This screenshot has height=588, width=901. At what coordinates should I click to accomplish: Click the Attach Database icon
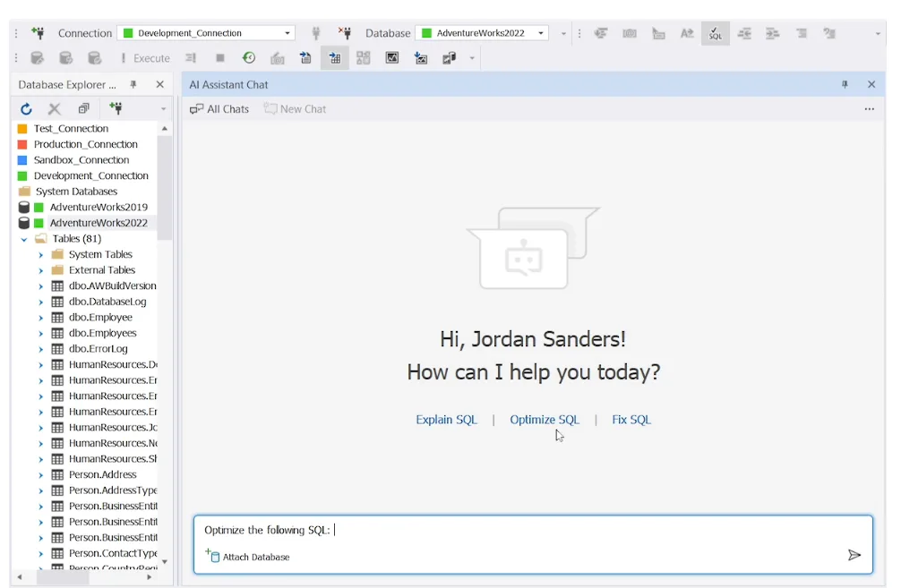(212, 556)
